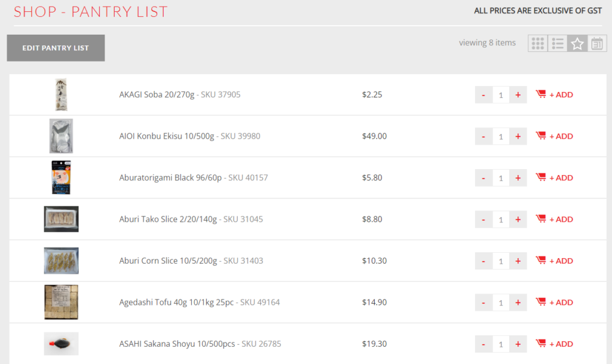Increase quantity for ASAHI Sakana Shoyu

pos(518,344)
